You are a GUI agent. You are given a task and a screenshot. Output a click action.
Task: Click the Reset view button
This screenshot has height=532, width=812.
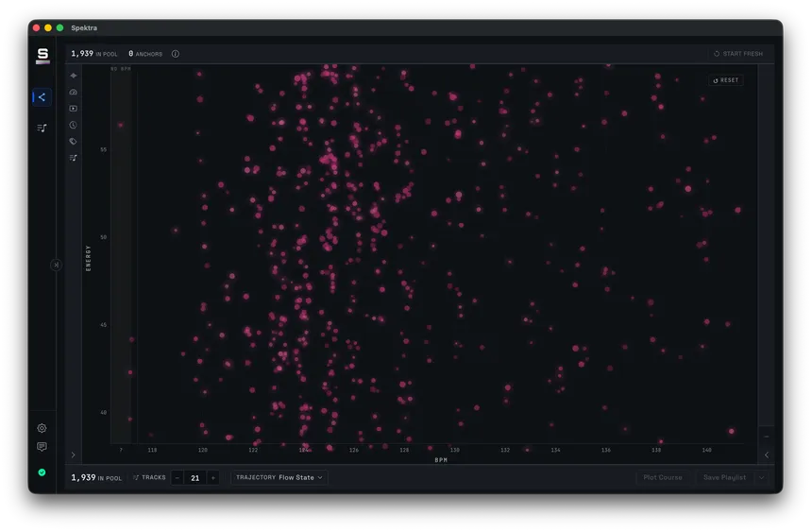coord(726,80)
